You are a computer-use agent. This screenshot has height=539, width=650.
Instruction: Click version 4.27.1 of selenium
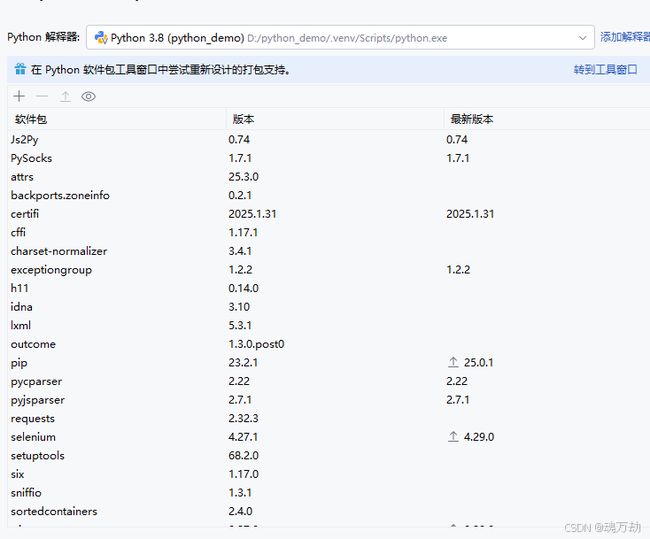(x=243, y=437)
